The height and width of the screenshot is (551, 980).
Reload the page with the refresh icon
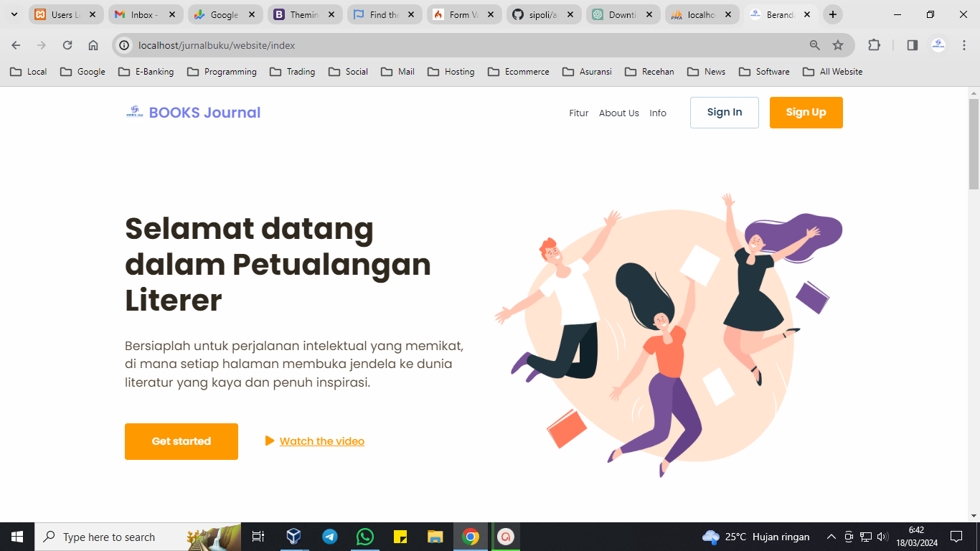click(67, 45)
